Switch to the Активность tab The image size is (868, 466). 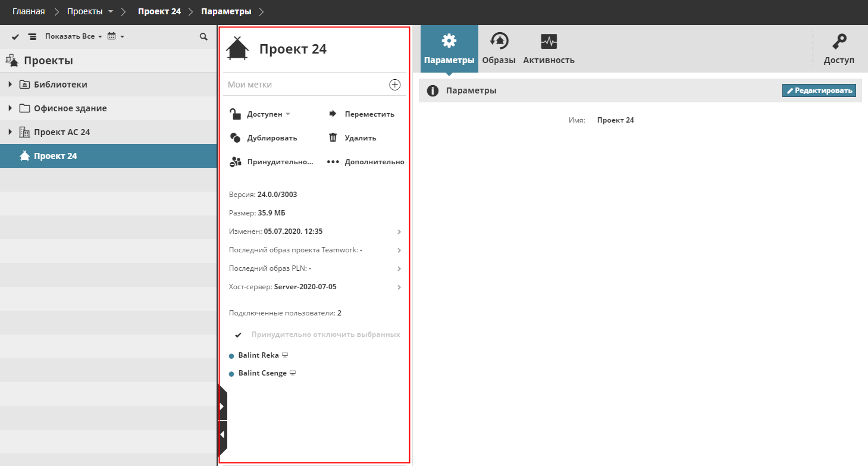(x=549, y=49)
